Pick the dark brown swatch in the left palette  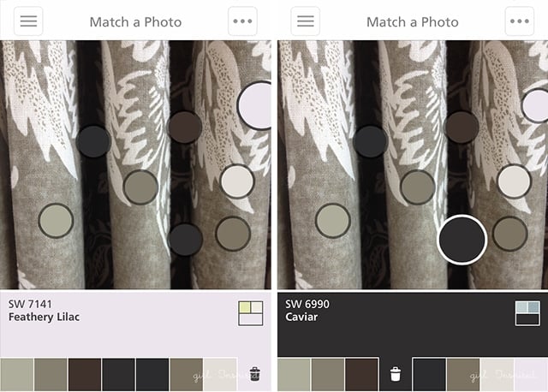coord(85,374)
